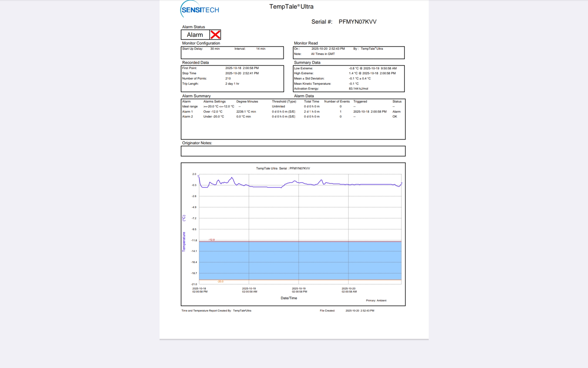The height and width of the screenshot is (368, 588).
Task: Click the TempTale Ultra page title
Action: pyautogui.click(x=291, y=6)
